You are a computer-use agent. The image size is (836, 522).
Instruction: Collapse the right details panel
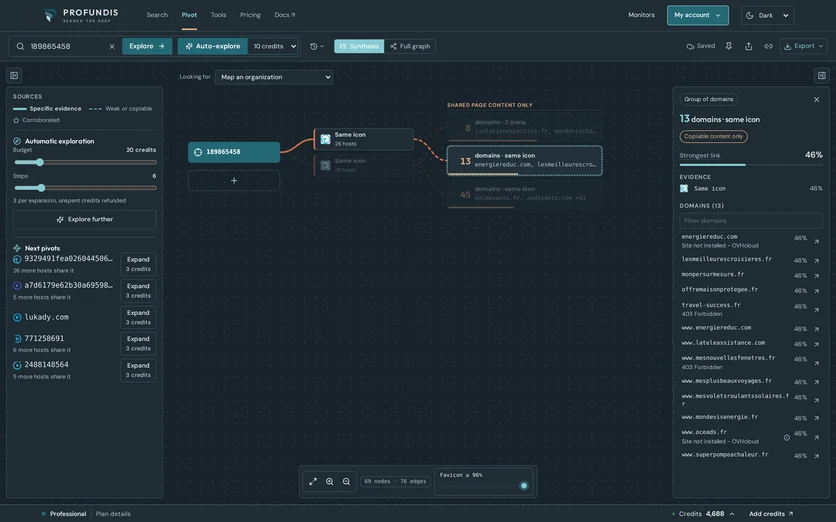point(822,76)
